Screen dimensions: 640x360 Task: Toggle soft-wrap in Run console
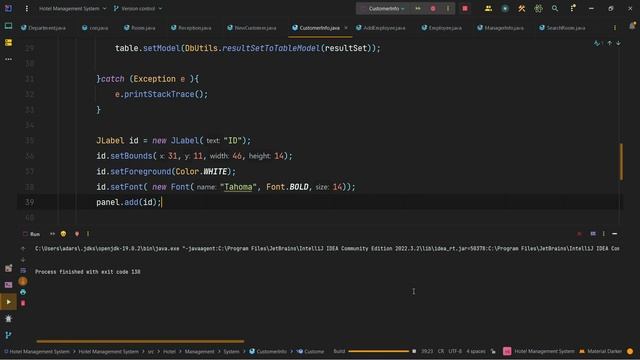(x=23, y=270)
